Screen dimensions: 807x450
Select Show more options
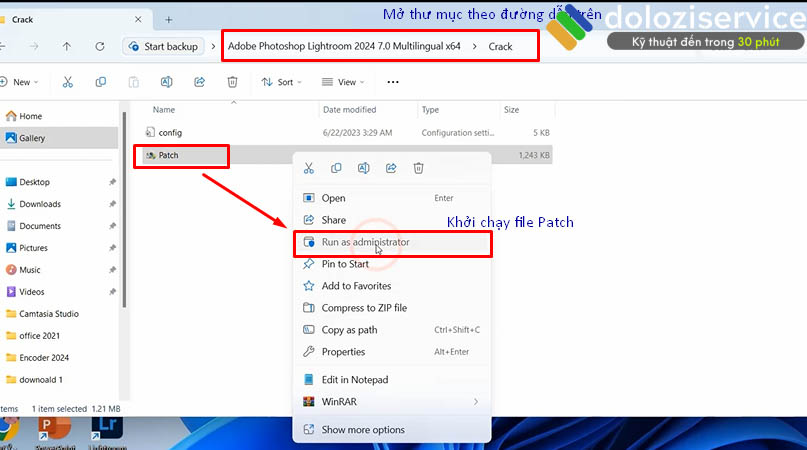click(x=362, y=430)
